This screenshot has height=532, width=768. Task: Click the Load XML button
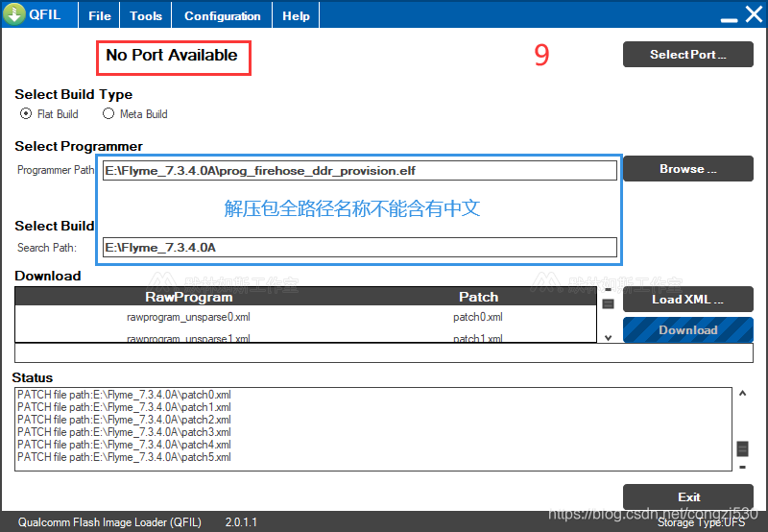[x=687, y=300]
